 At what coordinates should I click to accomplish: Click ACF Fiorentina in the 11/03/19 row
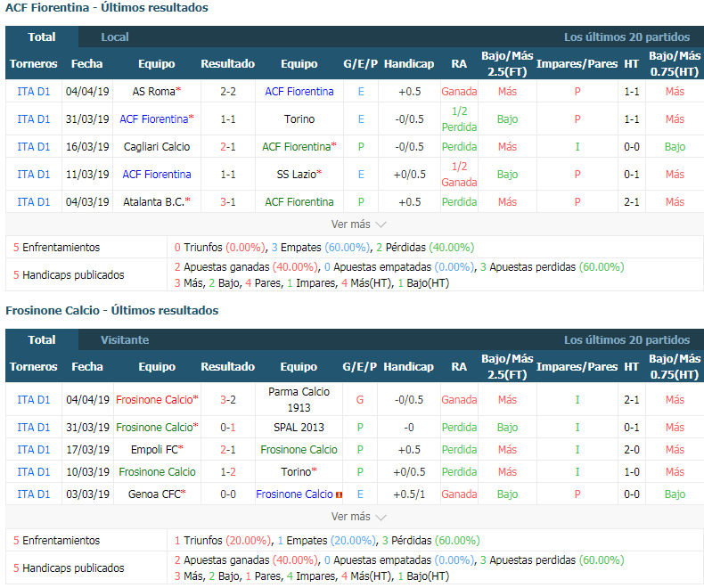(x=157, y=174)
